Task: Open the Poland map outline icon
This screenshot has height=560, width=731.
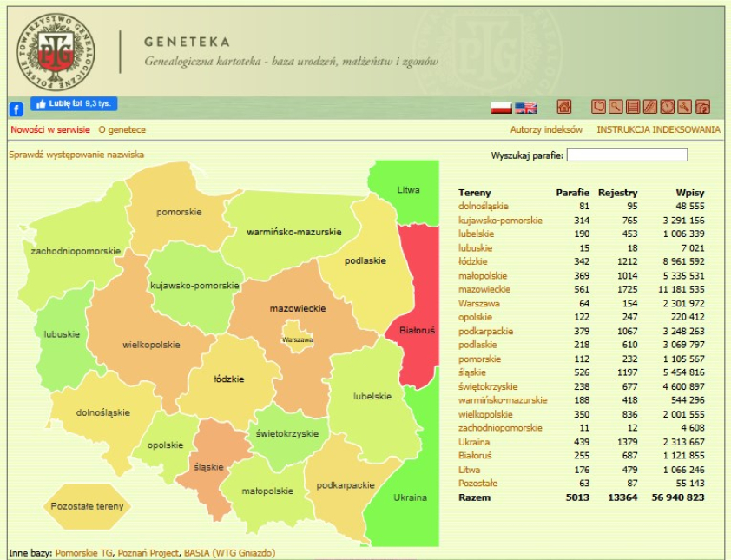Action: pyautogui.click(x=598, y=107)
